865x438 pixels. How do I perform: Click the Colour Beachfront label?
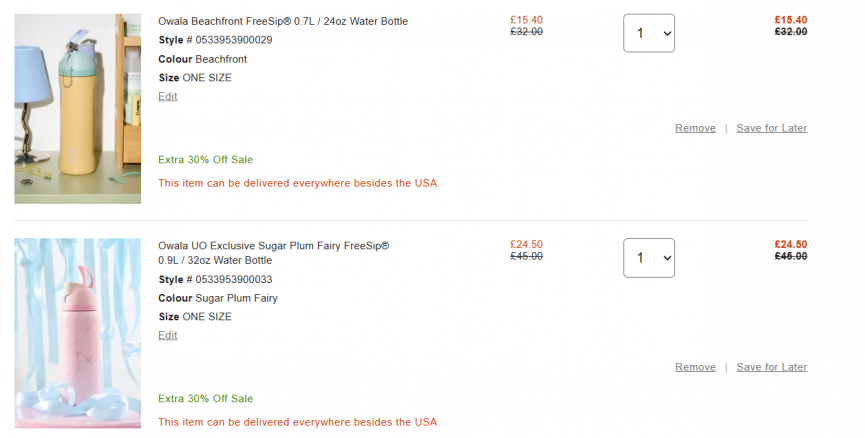point(202,59)
